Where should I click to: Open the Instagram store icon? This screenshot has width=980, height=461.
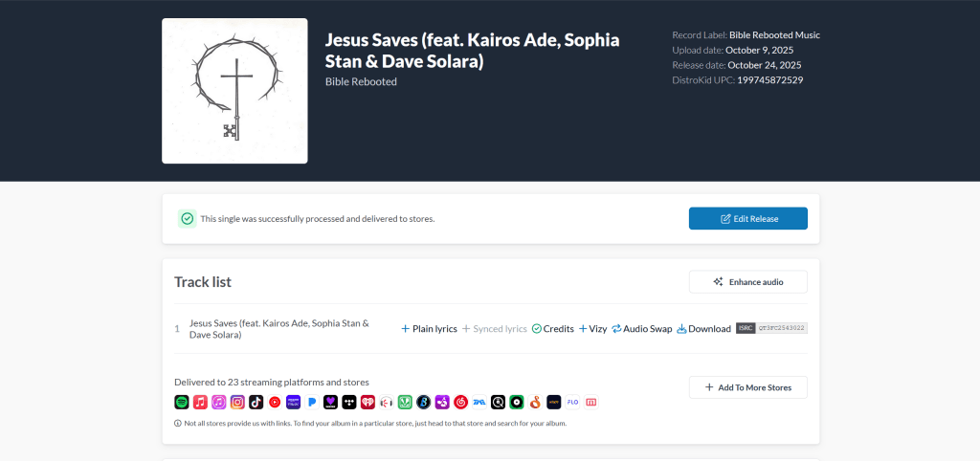click(x=237, y=403)
